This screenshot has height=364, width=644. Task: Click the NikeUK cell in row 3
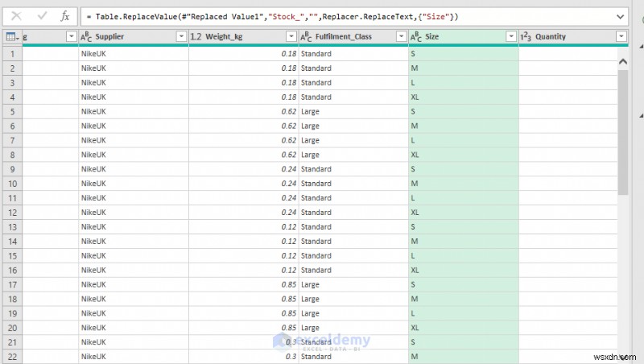(x=134, y=83)
